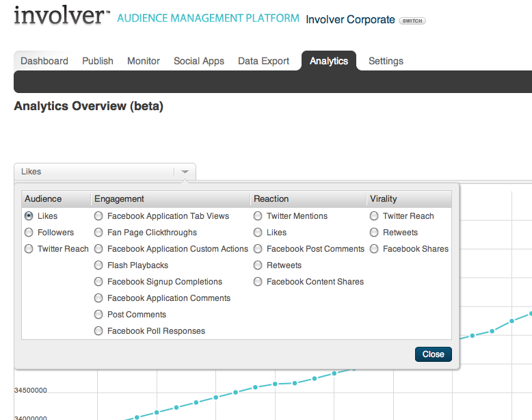The width and height of the screenshot is (532, 420).
Task: Select the Data Export tab
Action: tap(264, 61)
